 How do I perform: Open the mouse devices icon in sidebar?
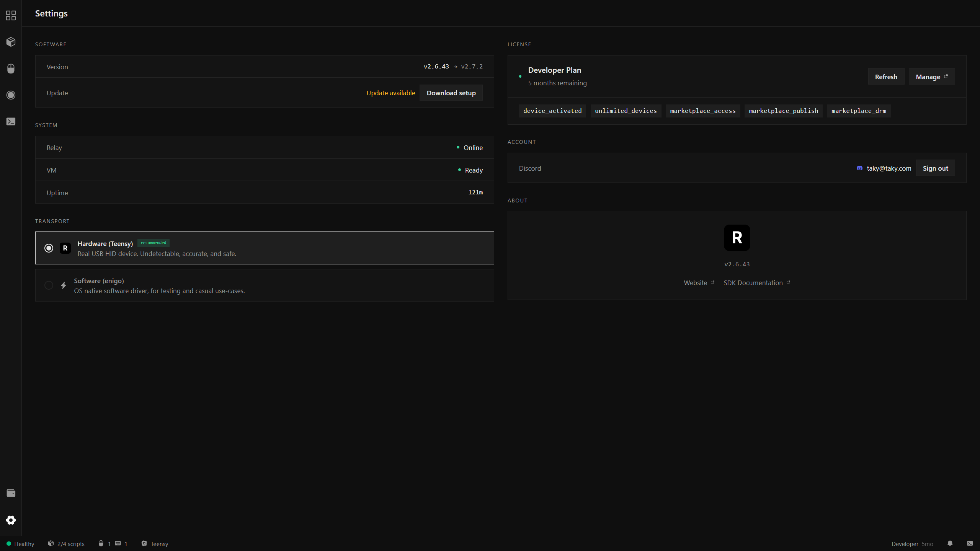(11, 68)
